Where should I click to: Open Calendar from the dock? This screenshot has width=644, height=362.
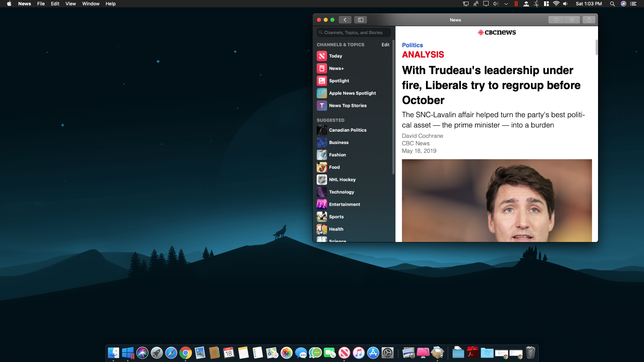229,353
